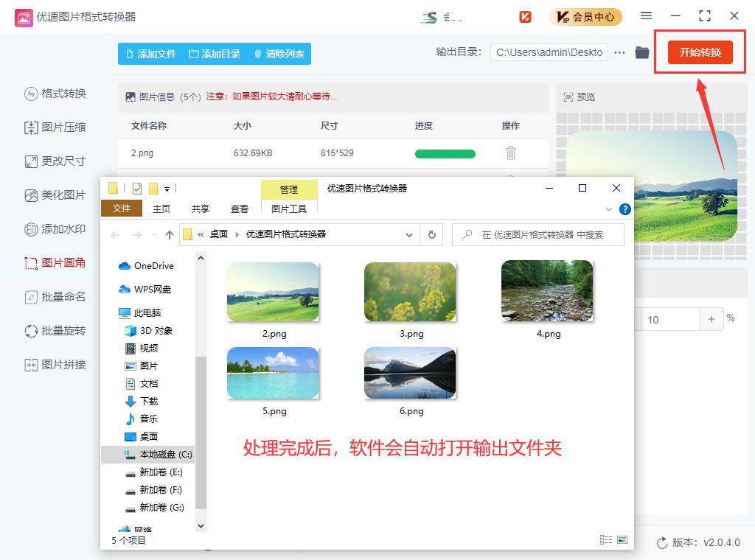
Task: Refresh the Explorer folder view
Action: [x=432, y=235]
